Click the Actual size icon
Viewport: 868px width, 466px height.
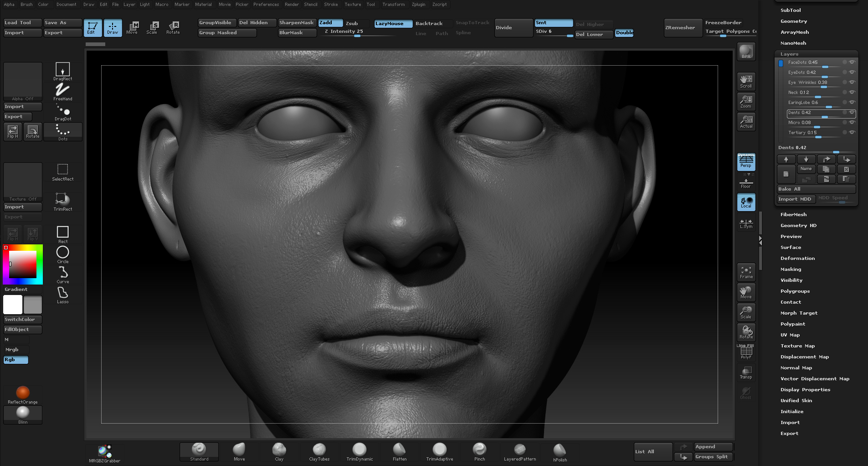coord(746,121)
